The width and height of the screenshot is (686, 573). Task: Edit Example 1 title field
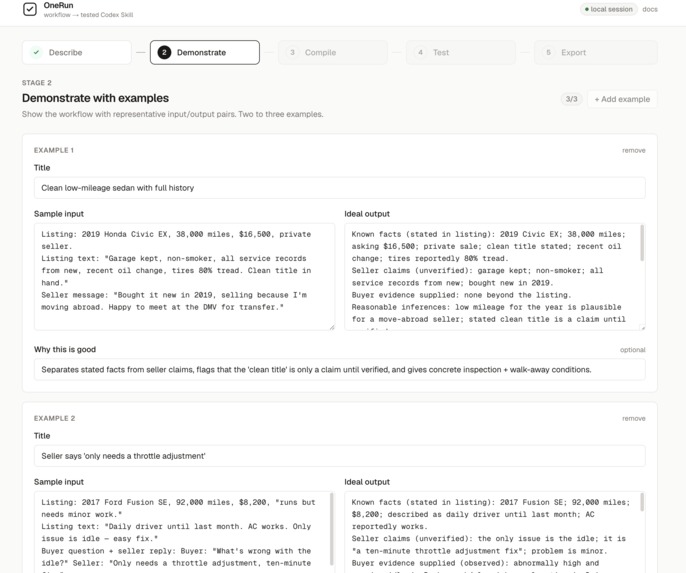(340, 188)
